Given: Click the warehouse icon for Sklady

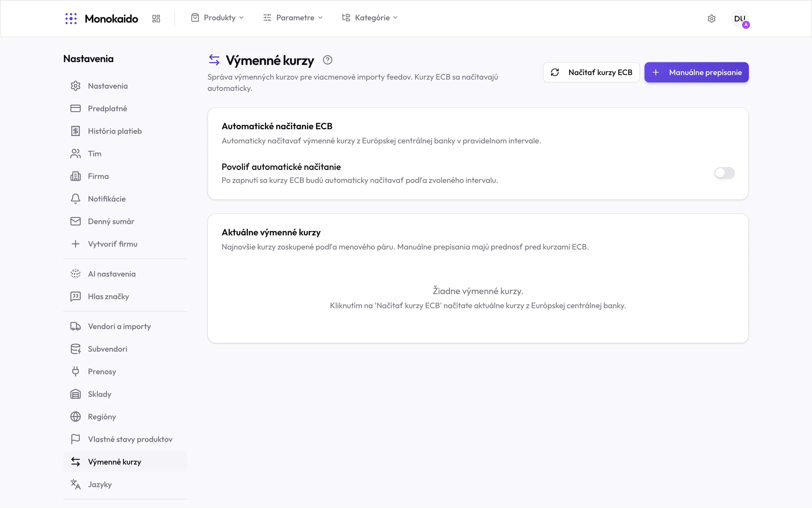Looking at the screenshot, I should pyautogui.click(x=76, y=394).
